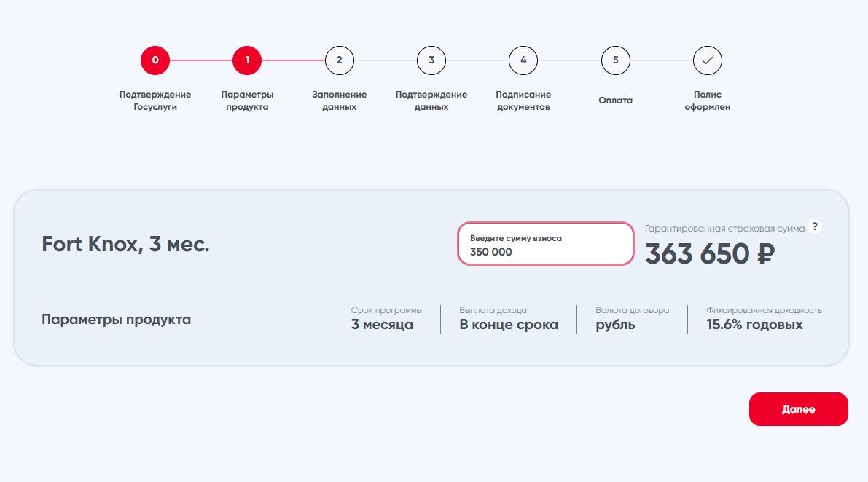Click the 15.6% годовых yield value
The width and height of the screenshot is (868, 482).
pos(754,325)
